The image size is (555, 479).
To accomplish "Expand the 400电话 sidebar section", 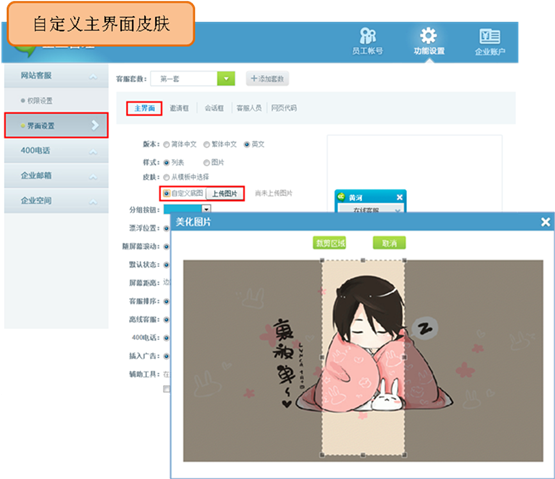I will click(x=56, y=151).
